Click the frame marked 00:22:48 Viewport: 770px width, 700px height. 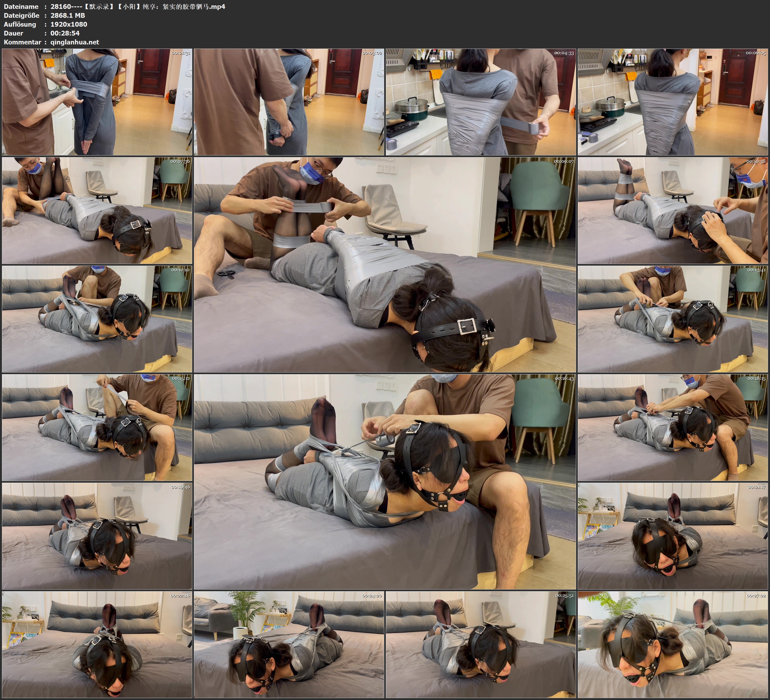[97, 644]
